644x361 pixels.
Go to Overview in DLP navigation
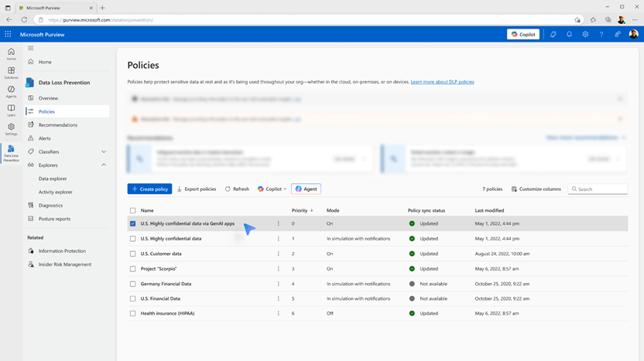tap(48, 98)
